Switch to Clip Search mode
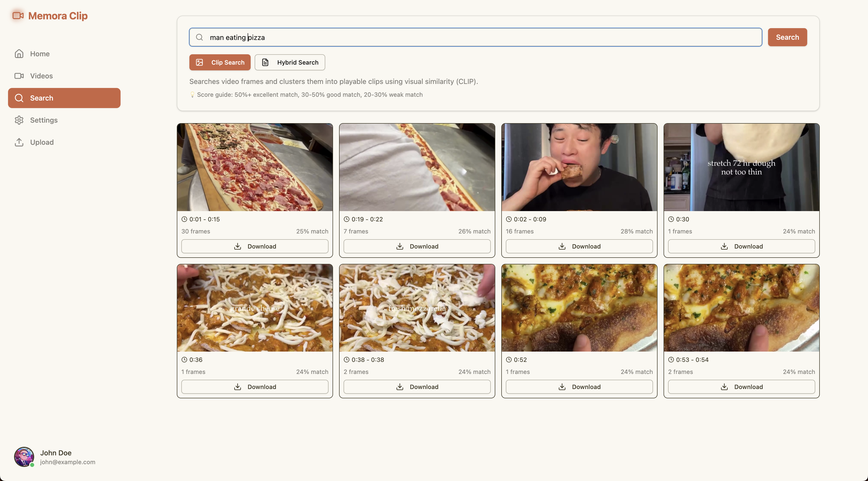The image size is (868, 481). (x=220, y=62)
